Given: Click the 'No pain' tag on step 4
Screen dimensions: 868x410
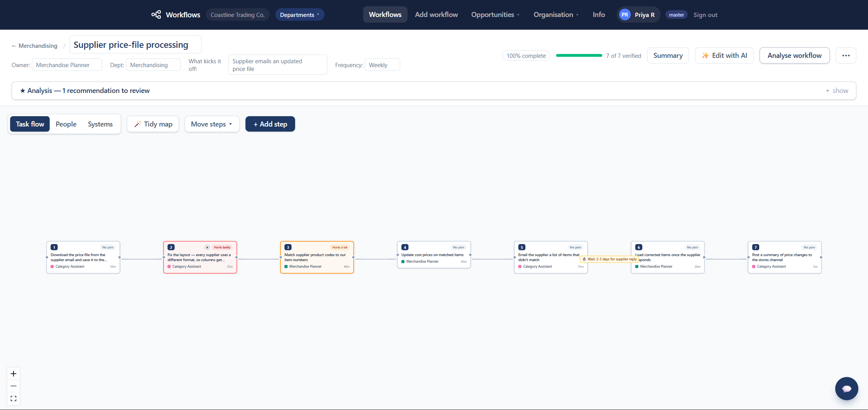Looking at the screenshot, I should (459, 247).
